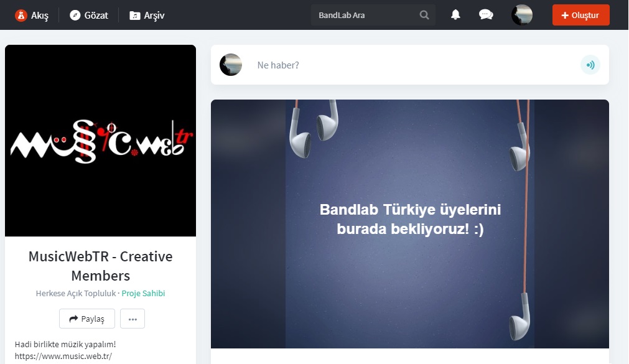Open notifications bell

pyautogui.click(x=455, y=15)
